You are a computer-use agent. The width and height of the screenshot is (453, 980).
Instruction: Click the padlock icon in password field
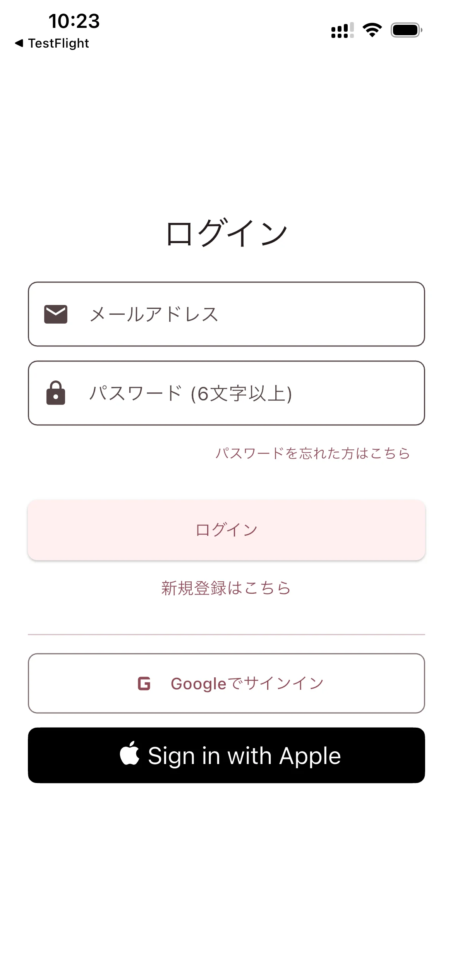56,393
